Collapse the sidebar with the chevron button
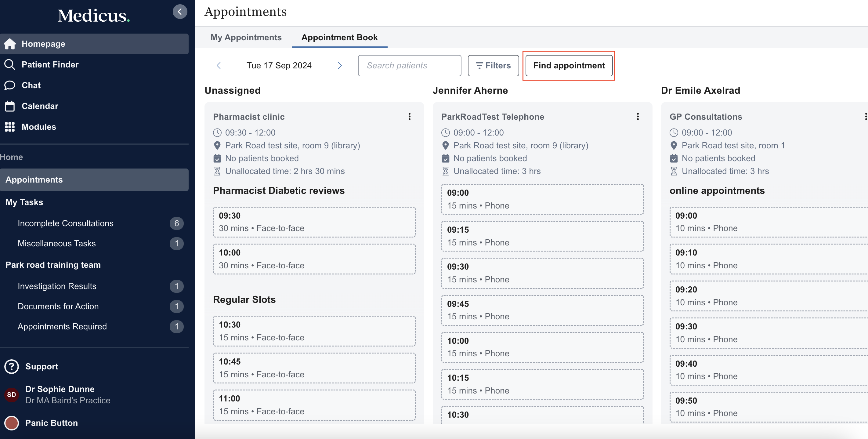868x439 pixels. pyautogui.click(x=180, y=12)
